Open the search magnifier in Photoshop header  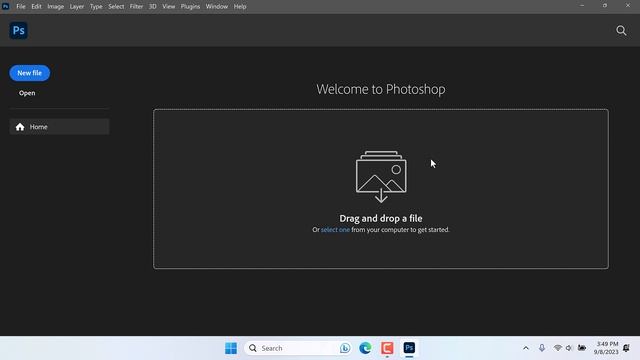[621, 31]
